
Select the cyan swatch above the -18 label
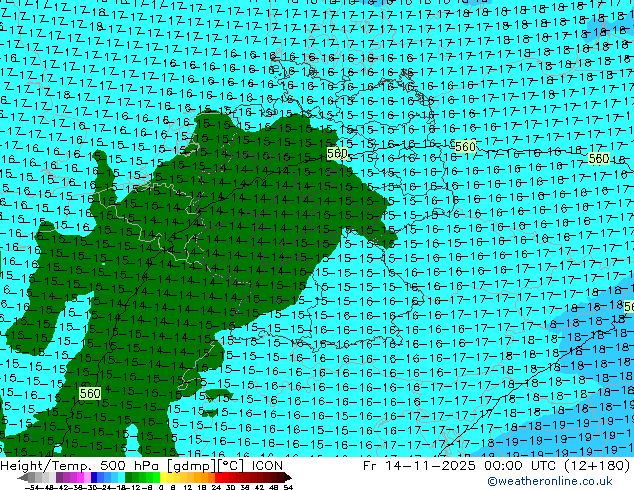pyautogui.click(x=121, y=478)
